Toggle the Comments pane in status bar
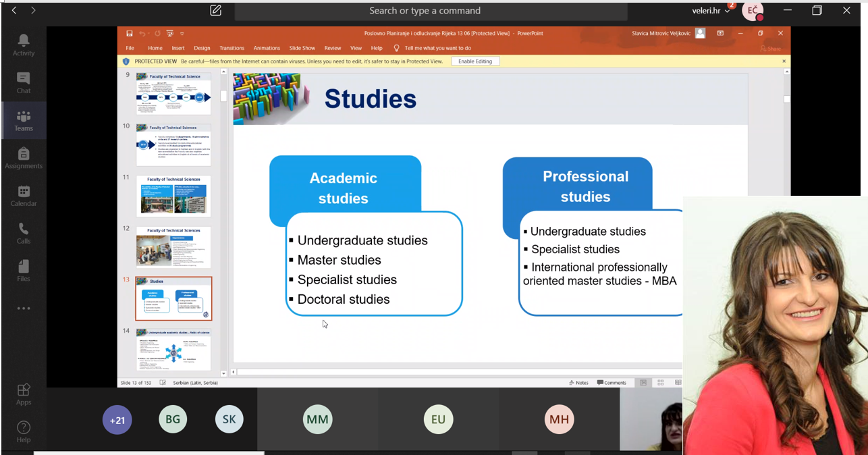 pos(611,383)
